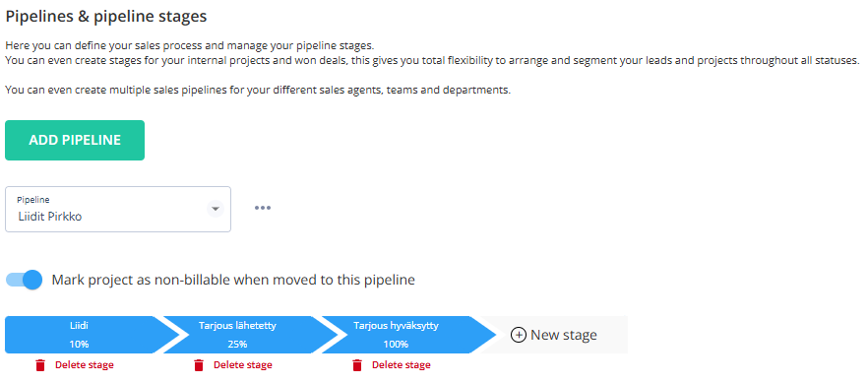Screen dimensions: 868x383
Task: Click the plus circle icon for new stage
Action: click(x=518, y=335)
